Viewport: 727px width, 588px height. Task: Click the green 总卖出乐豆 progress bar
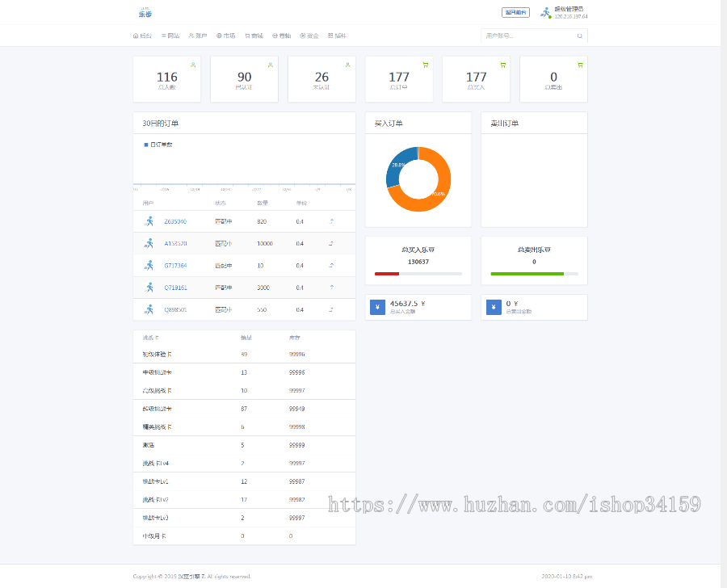(x=527, y=274)
